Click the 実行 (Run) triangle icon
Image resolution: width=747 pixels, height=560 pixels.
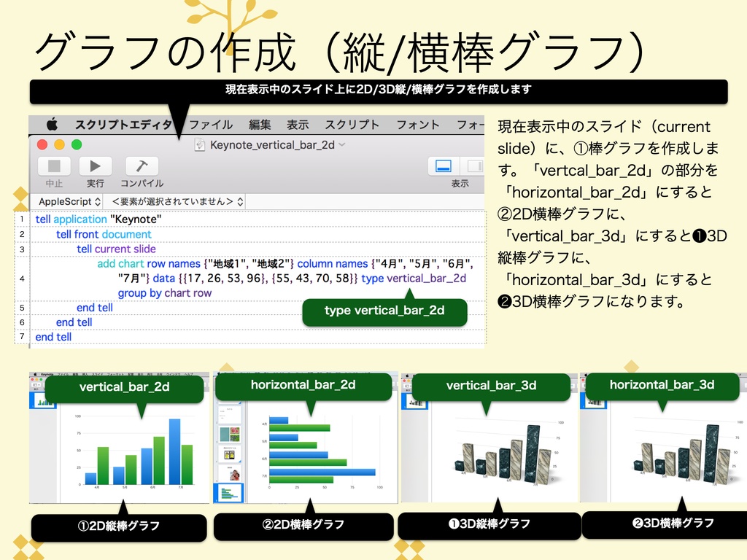tap(95, 166)
